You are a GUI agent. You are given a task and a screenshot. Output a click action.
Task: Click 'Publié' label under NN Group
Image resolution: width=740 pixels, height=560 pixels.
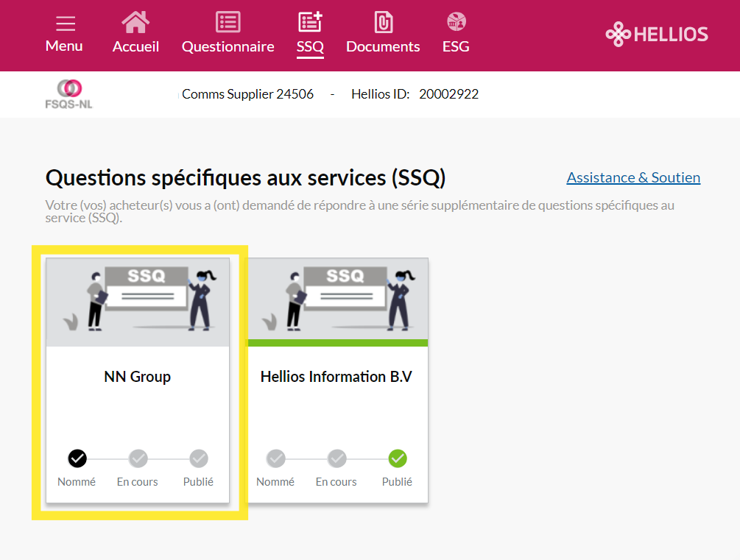[198, 482]
